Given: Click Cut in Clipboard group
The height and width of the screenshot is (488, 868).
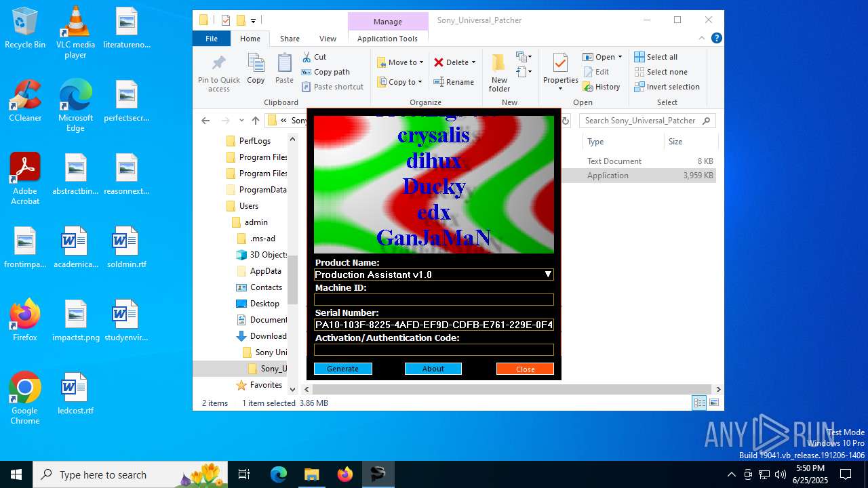Looking at the screenshot, I should click(314, 57).
